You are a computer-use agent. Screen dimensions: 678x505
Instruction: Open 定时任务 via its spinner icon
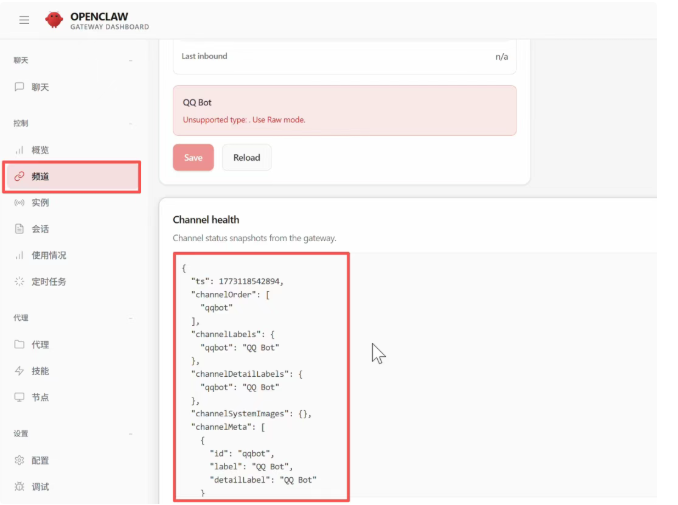(x=19, y=282)
